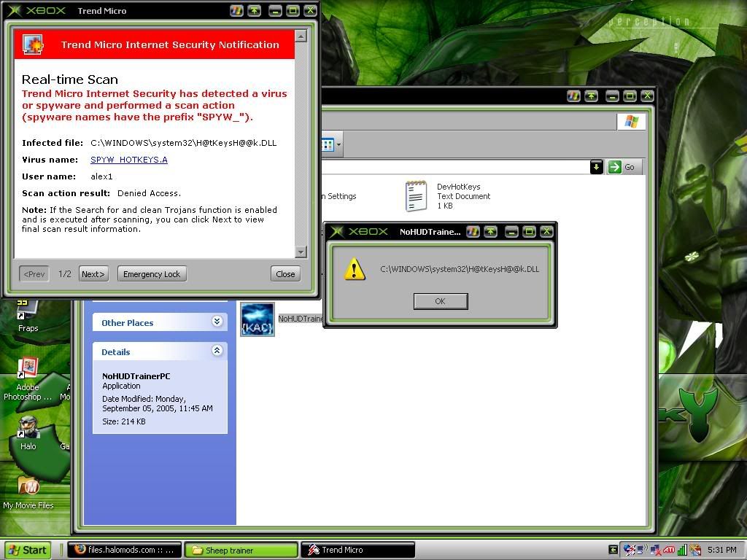Expand hidden tray icons with the arrow

tap(614, 550)
